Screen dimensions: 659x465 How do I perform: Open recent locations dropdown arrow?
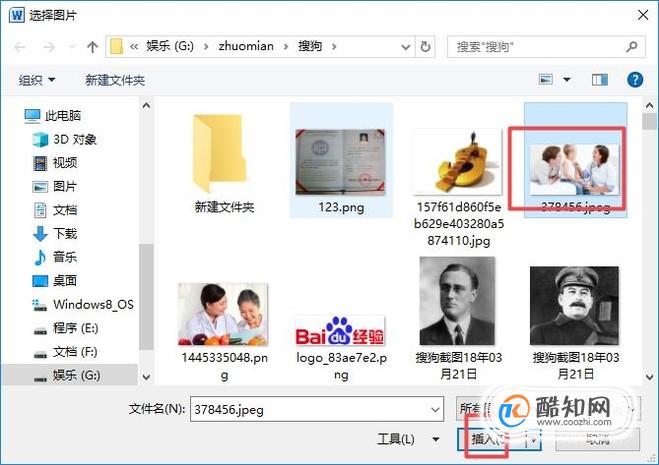tap(72, 46)
